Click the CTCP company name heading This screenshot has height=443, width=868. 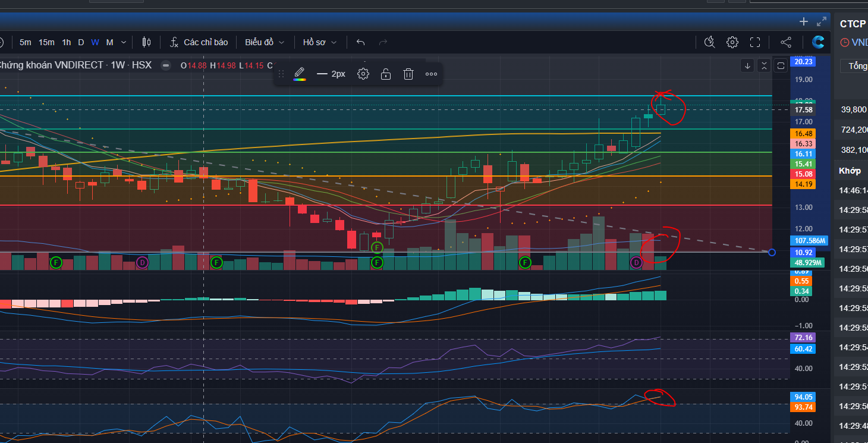coord(853,24)
